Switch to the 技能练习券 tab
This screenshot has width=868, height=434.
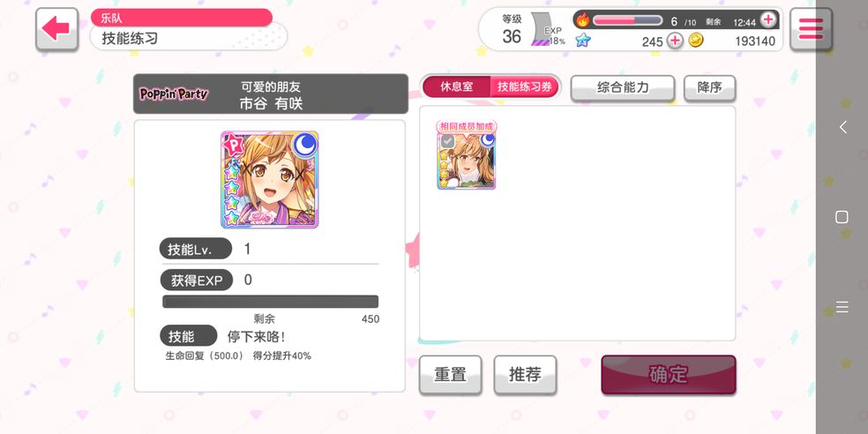[x=524, y=87]
